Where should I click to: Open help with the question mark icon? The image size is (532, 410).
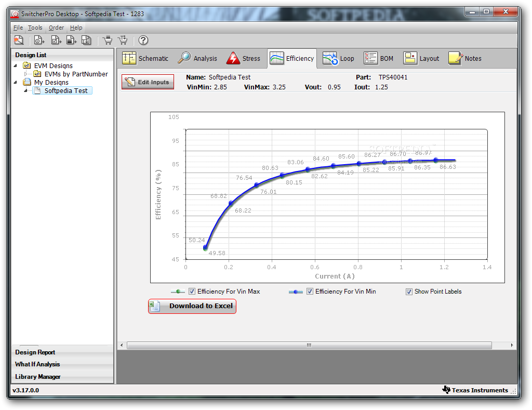pos(143,40)
